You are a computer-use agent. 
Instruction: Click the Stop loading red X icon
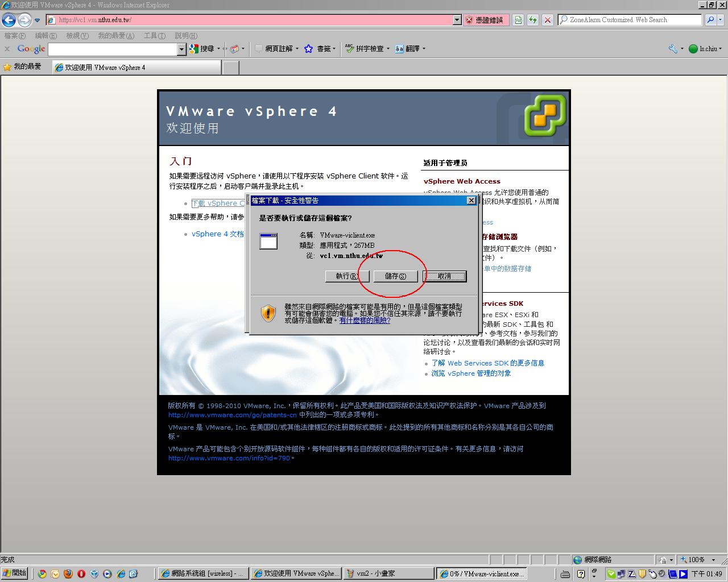coord(547,20)
